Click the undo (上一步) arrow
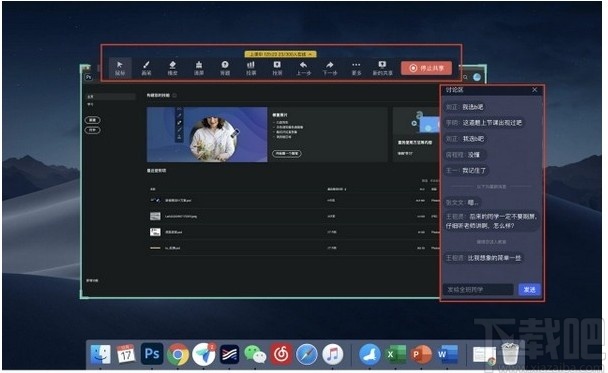 point(304,68)
